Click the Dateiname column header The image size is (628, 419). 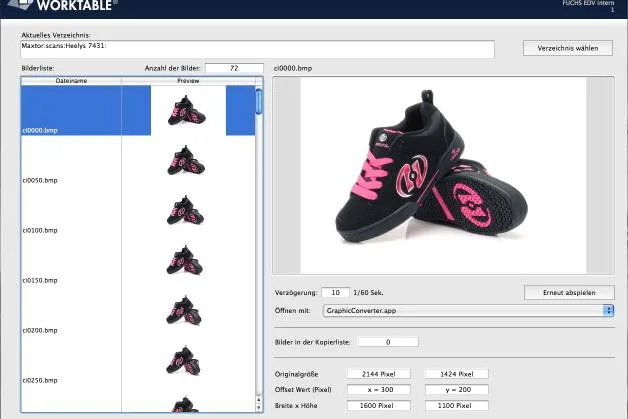(71, 81)
